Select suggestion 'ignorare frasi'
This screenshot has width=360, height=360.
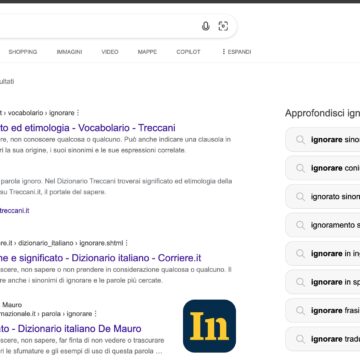coord(323,311)
